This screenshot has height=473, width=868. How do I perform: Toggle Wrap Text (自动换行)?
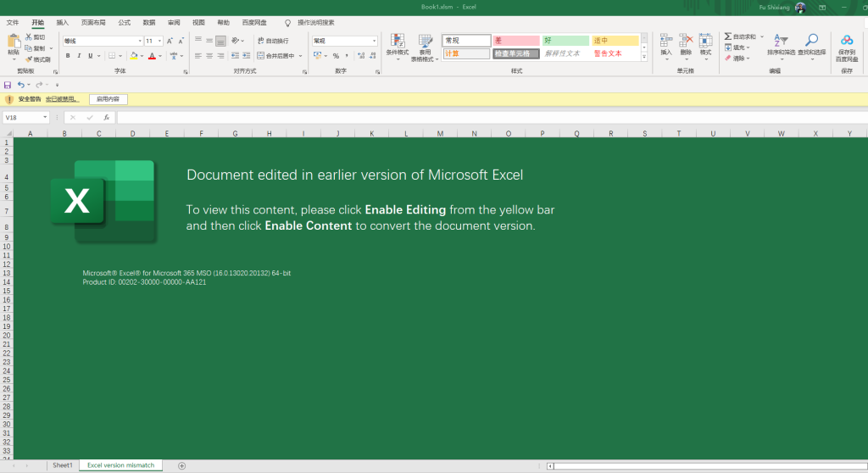(272, 41)
